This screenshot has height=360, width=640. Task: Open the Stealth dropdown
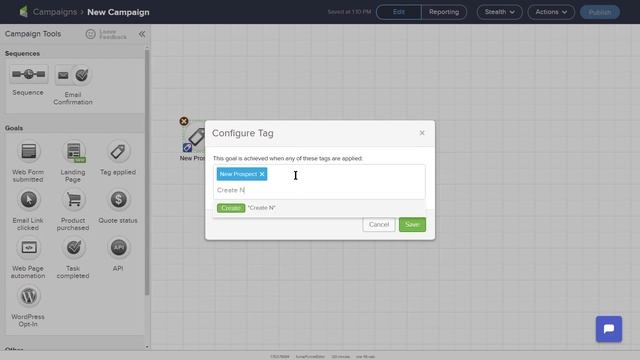[499, 12]
